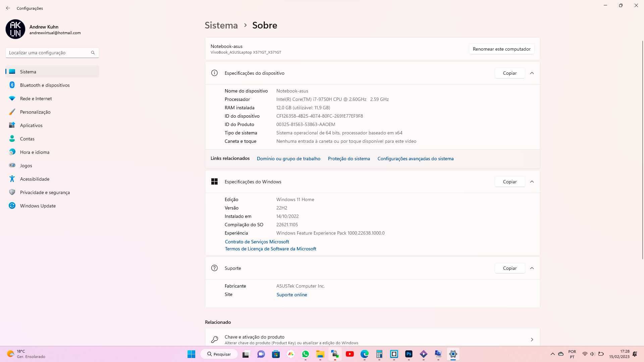Open the weather widget showing 18°C
644x362 pixels.
(x=26, y=354)
